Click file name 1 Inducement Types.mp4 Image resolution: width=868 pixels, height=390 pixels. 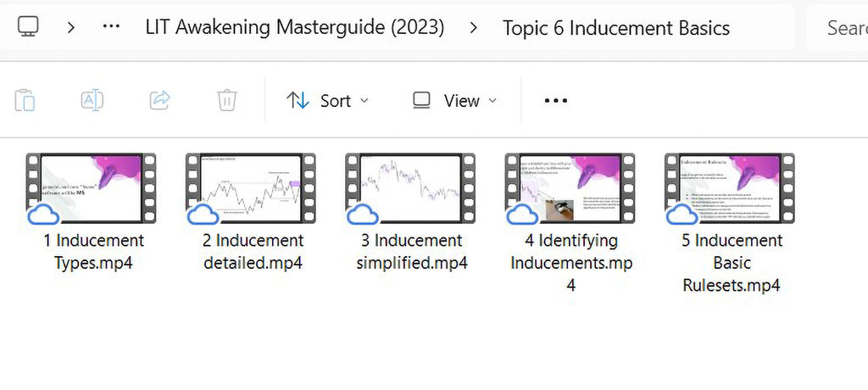[93, 252]
